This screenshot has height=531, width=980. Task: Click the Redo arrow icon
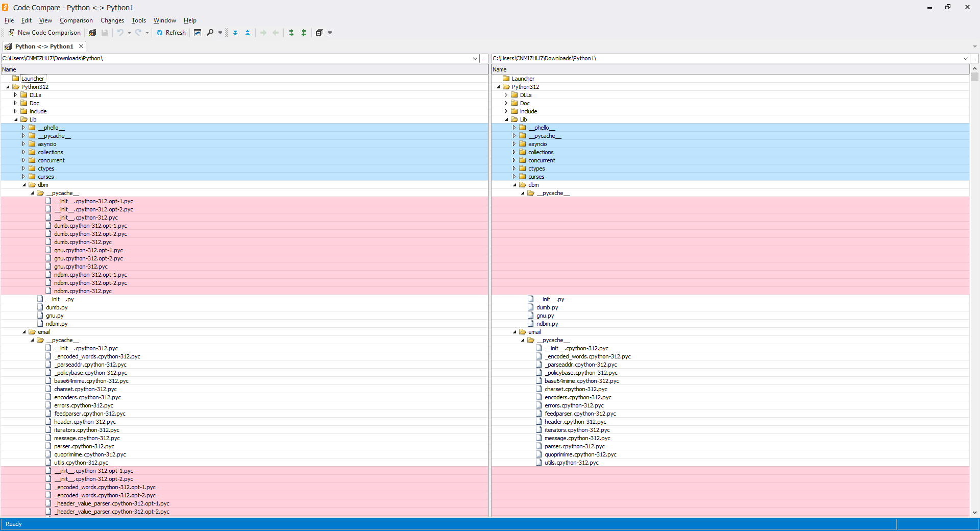click(x=138, y=33)
